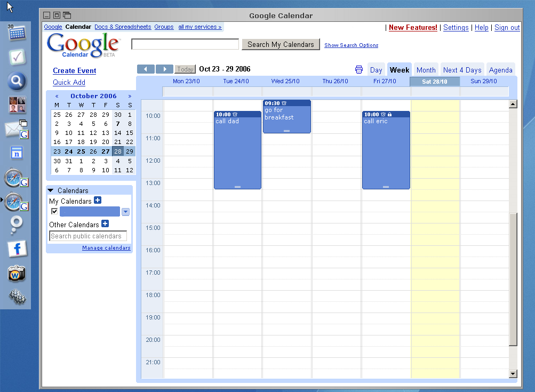The image size is (535, 392).
Task: Open the Settings link
Action: click(x=456, y=27)
